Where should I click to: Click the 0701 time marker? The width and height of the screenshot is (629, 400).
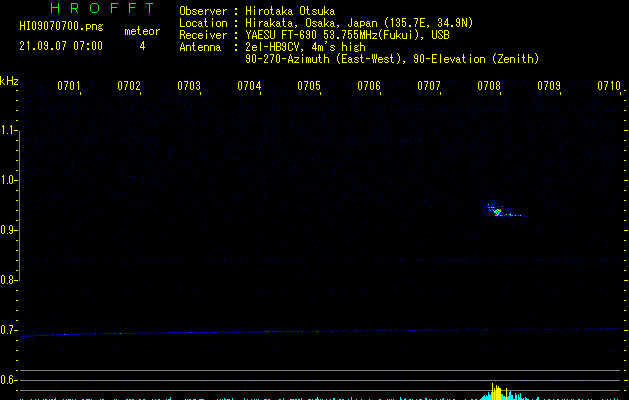tap(69, 86)
